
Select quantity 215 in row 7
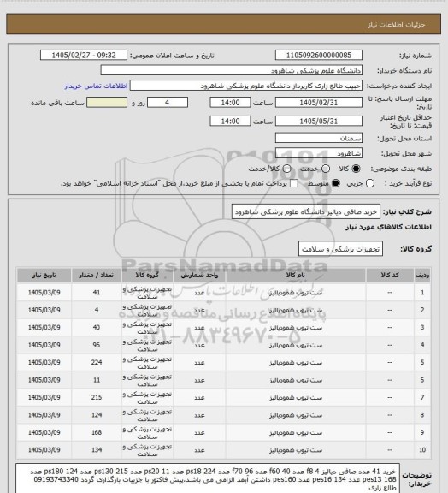click(x=97, y=397)
